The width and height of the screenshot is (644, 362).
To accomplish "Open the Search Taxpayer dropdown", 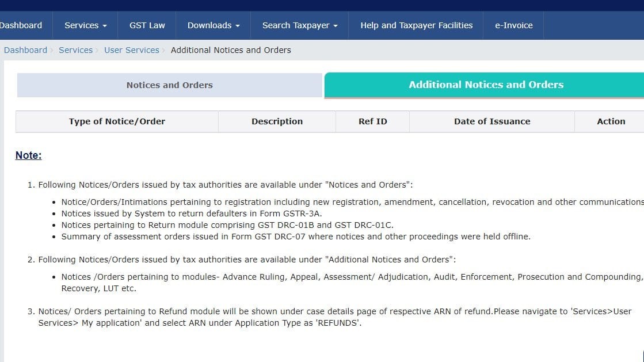I will (299, 25).
